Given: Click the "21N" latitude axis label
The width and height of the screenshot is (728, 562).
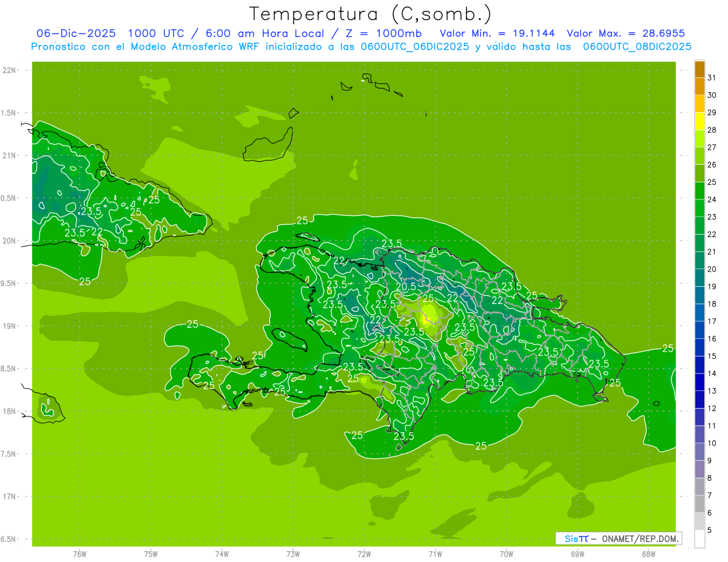Looking at the screenshot, I should (10, 156).
